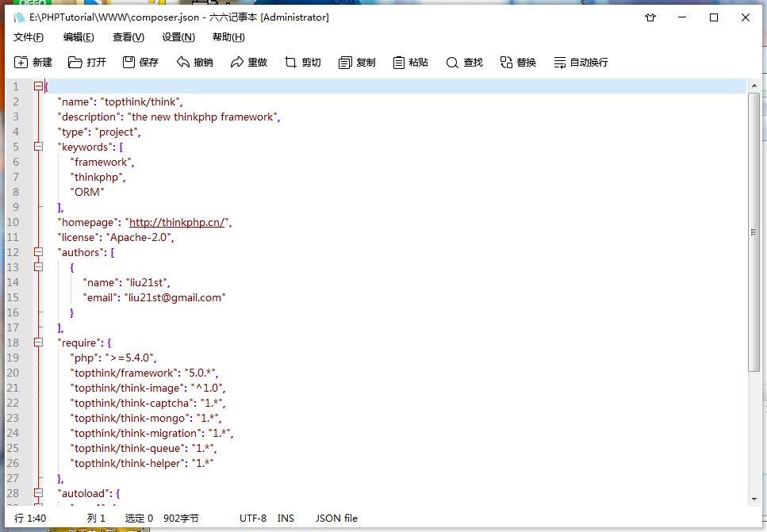Save the document using the 保存 icon
This screenshot has height=532, width=767.
pos(129,63)
